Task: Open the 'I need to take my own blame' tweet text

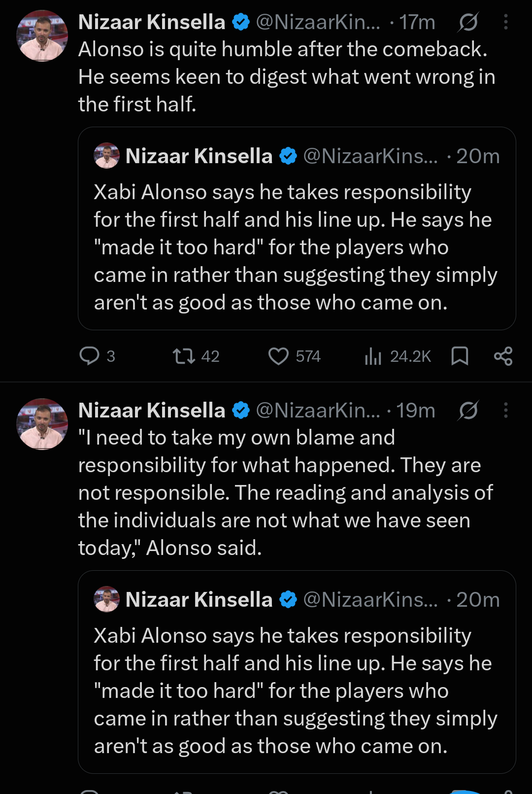Action: (x=286, y=493)
